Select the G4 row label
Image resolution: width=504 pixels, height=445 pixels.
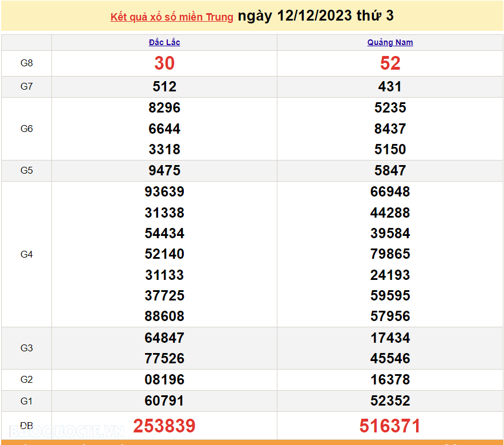(27, 255)
